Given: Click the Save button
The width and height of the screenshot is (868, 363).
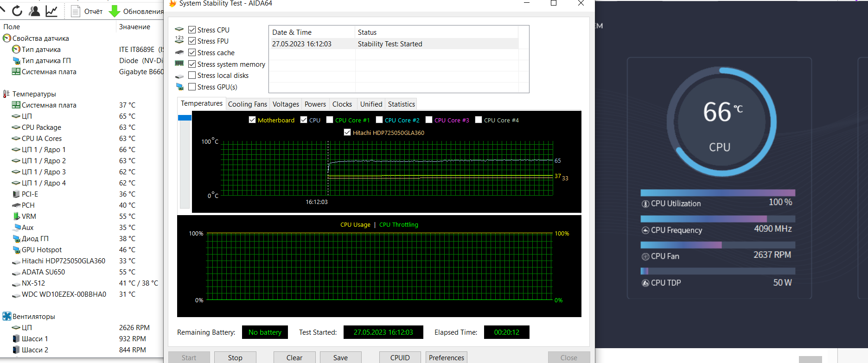Looking at the screenshot, I should click(340, 357).
